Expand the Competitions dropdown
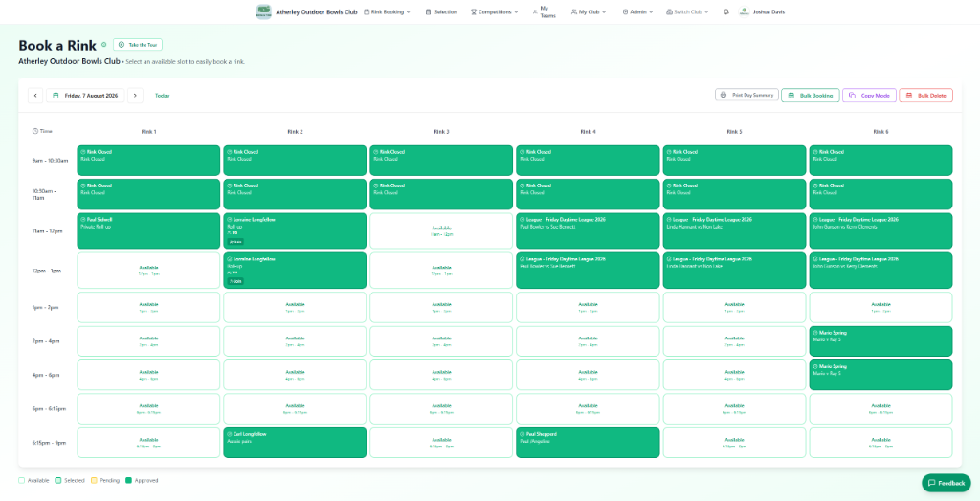Image resolution: width=980 pixels, height=501 pixels. coord(495,11)
